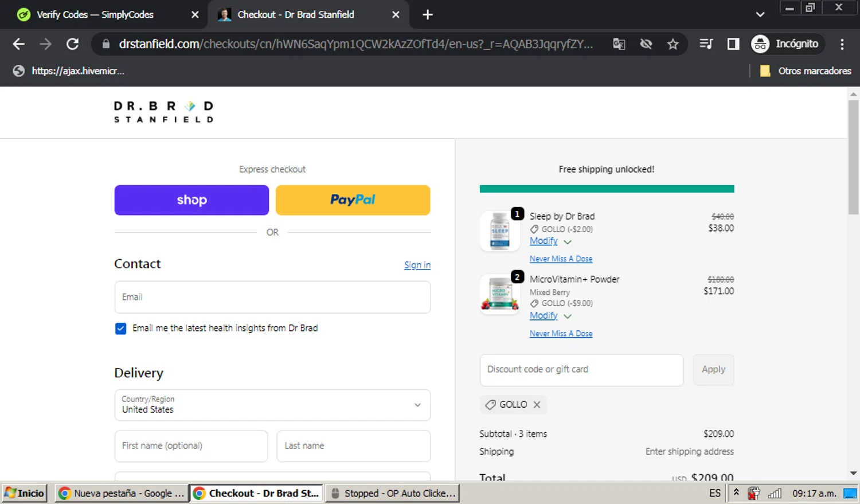The height and width of the screenshot is (504, 860).
Task: Click the Sign in link
Action: (417, 265)
